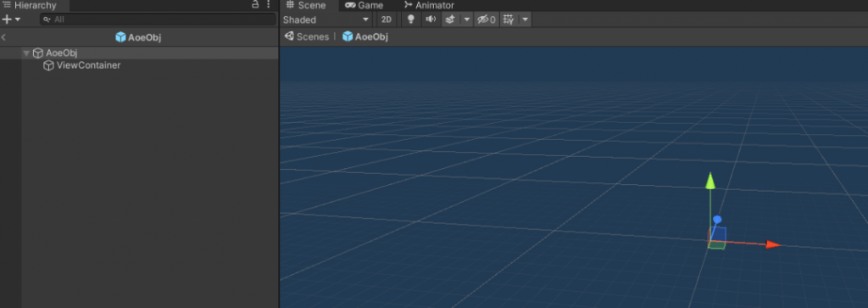Open Hierarchy panel three-dot options menu
The image size is (868, 308).
point(269,4)
